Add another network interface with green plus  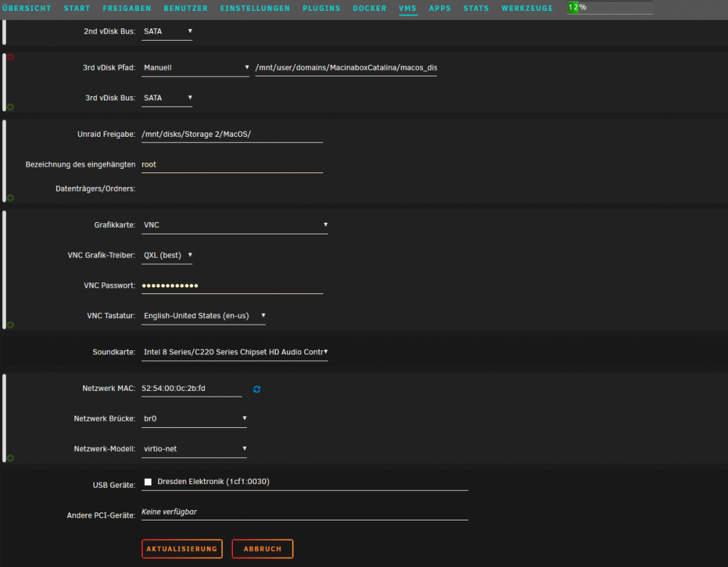click(10, 459)
